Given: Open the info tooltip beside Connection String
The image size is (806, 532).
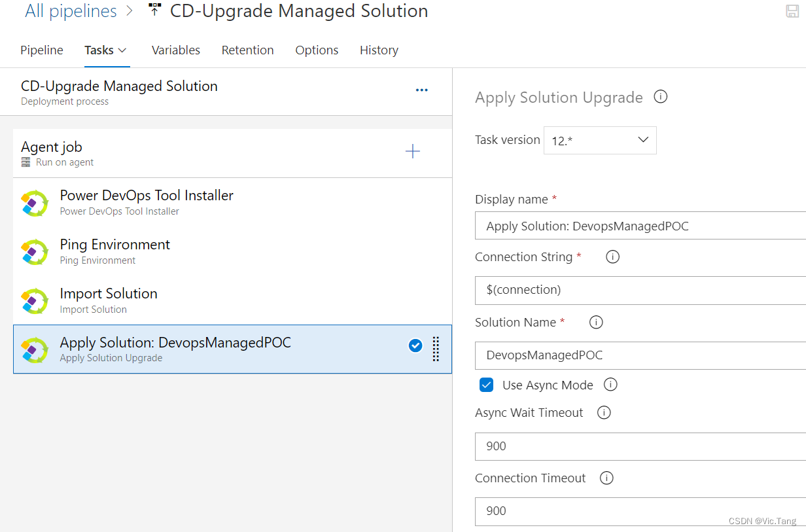Looking at the screenshot, I should click(x=612, y=257).
